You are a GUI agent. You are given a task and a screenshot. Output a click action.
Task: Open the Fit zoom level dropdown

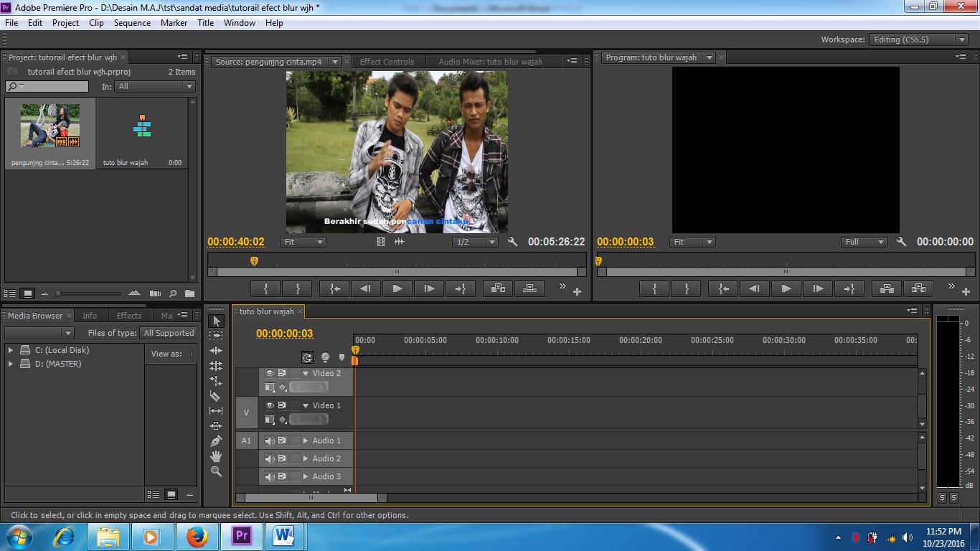302,242
